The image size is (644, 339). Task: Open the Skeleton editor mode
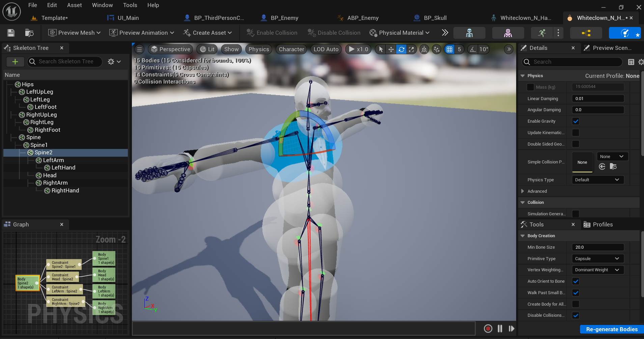click(x=469, y=33)
